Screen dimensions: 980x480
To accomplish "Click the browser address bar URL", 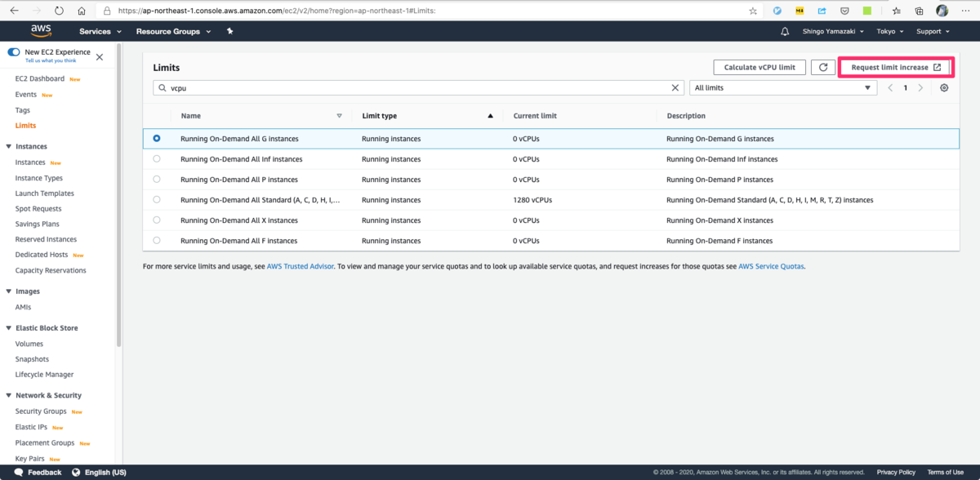I will [276, 11].
